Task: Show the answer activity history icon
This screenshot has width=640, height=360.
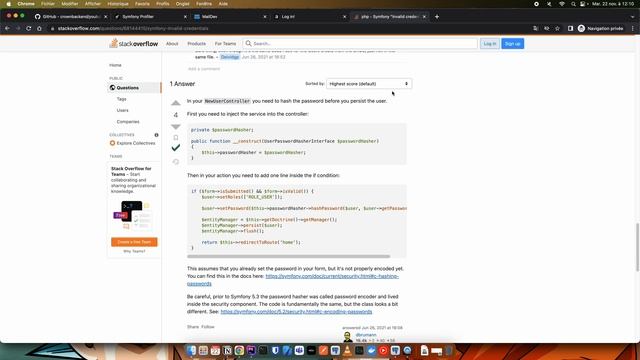Action: pos(176,162)
